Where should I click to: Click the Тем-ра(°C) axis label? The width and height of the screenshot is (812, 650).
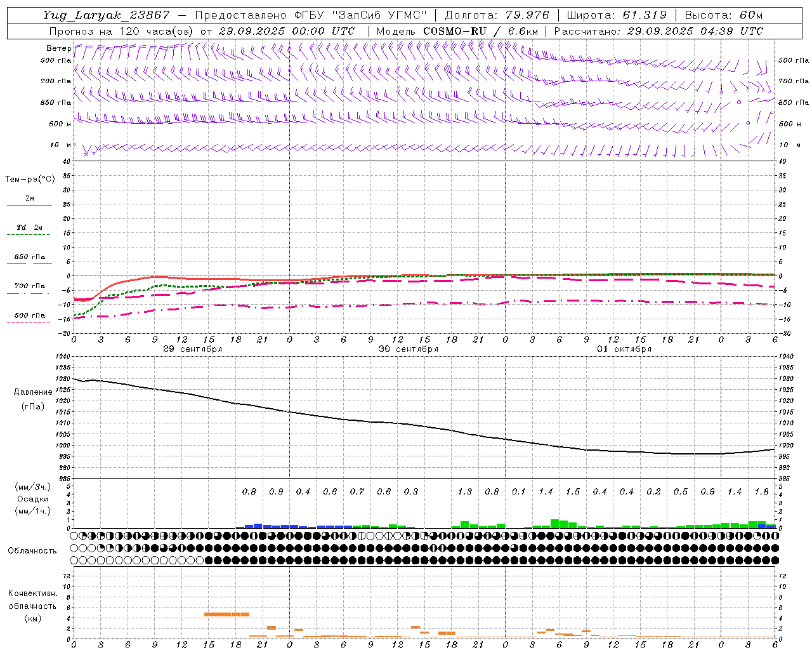(x=30, y=180)
